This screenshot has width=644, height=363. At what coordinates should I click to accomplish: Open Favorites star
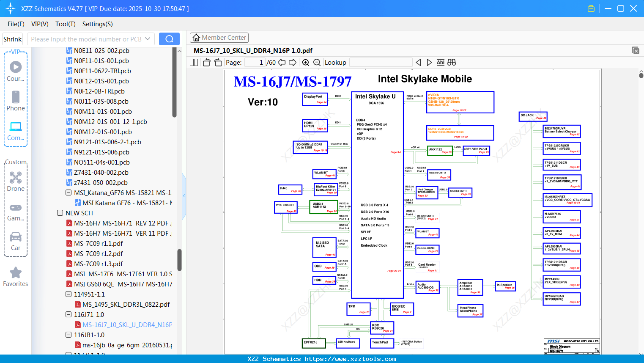click(x=16, y=277)
